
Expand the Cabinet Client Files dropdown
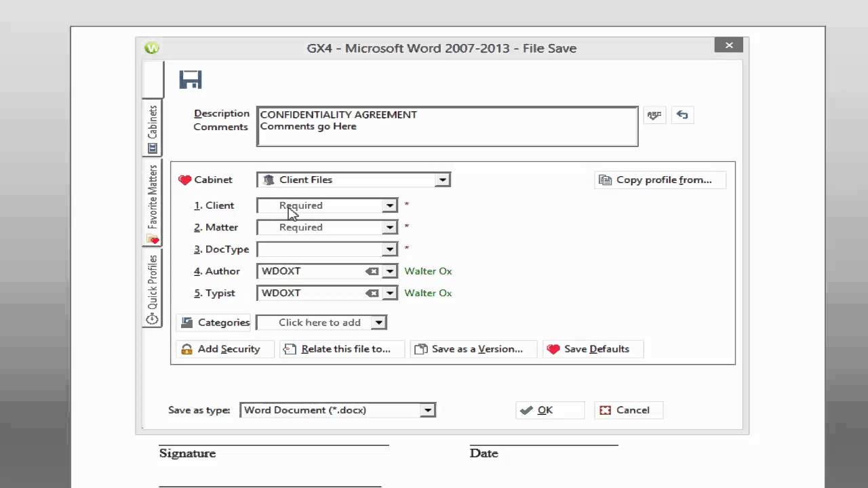click(442, 180)
